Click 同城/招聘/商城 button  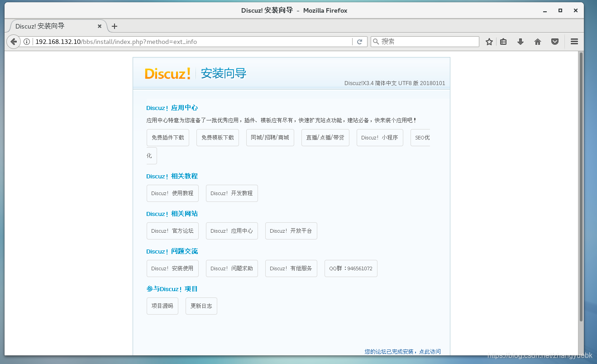(x=270, y=138)
